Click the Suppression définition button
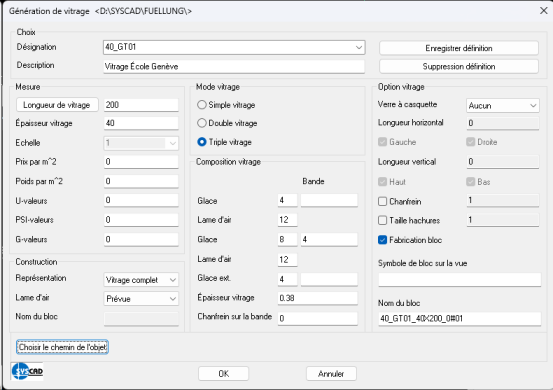Screen dimensions: 553x390 pyautogui.click(x=459, y=66)
